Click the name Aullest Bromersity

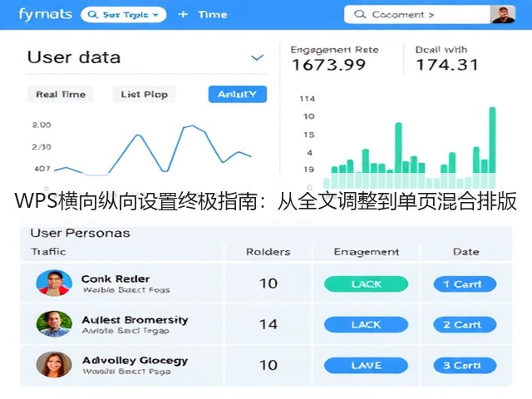[135, 320]
